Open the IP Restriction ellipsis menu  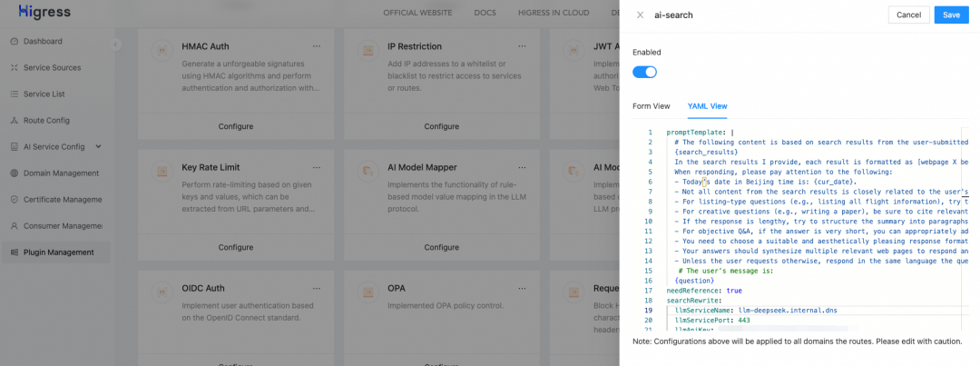click(x=522, y=46)
